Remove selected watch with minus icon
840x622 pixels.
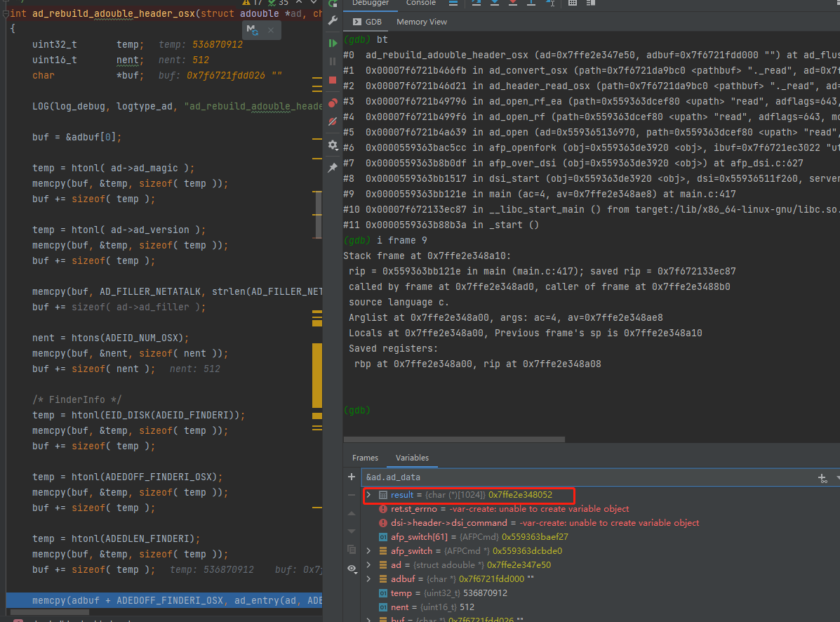[x=352, y=496]
